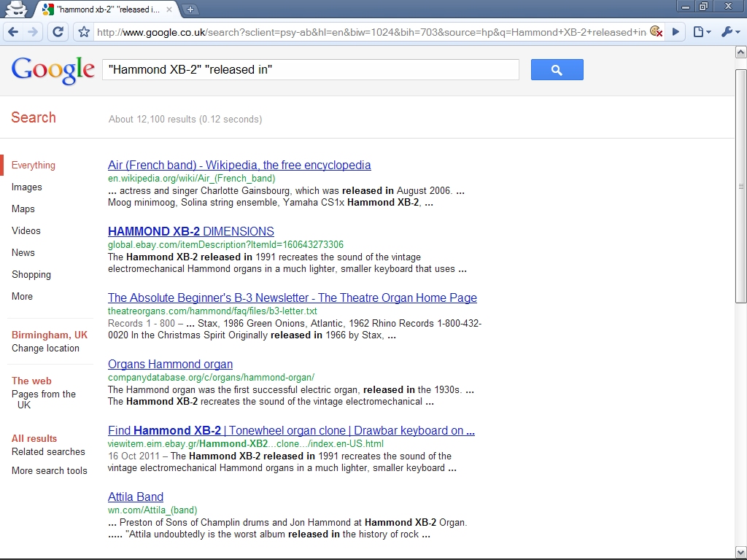
Task: Click the red Search heading
Action: [x=34, y=117]
